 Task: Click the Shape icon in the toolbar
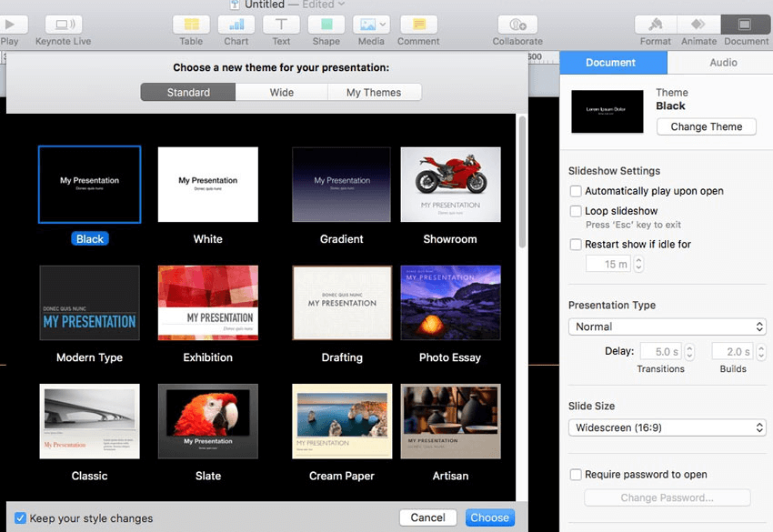[x=326, y=23]
